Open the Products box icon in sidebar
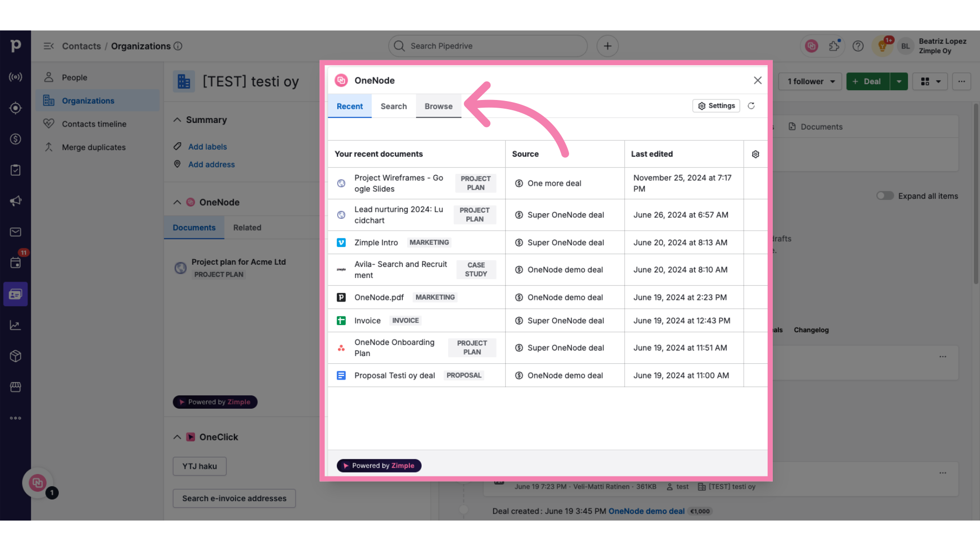The image size is (980, 551). (x=15, y=356)
